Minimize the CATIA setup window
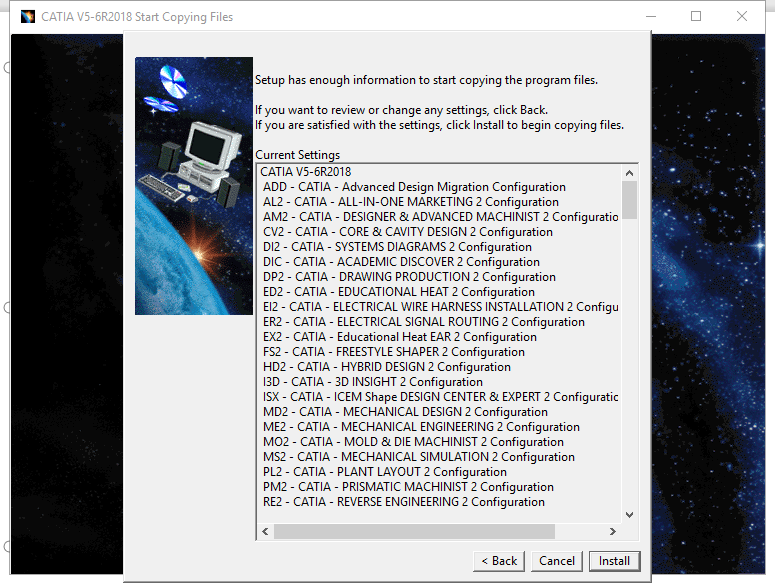Image resolution: width=775 pixels, height=584 pixels. pos(651,16)
